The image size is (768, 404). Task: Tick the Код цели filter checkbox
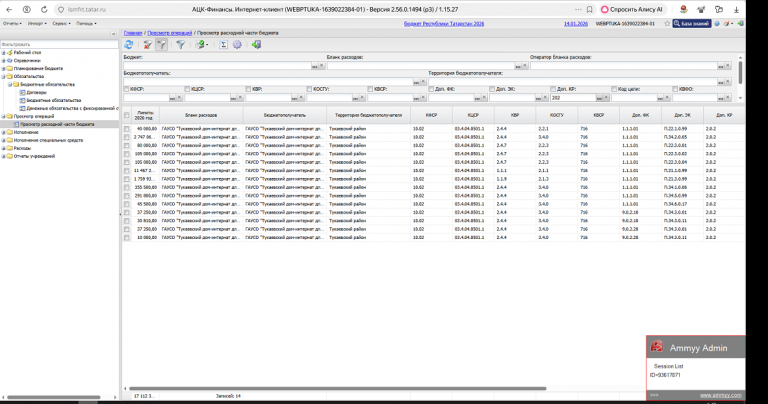pyautogui.click(x=614, y=89)
